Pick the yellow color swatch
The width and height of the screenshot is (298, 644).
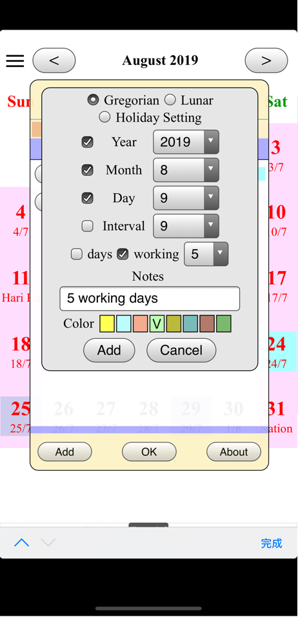107,324
